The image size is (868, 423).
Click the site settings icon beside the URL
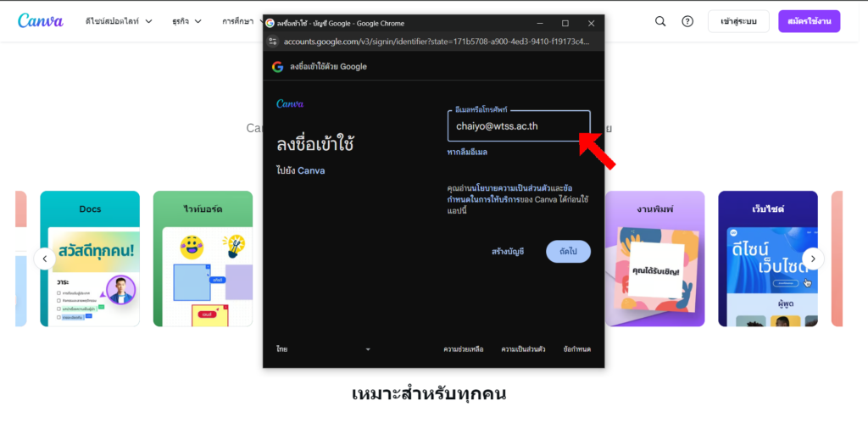tap(272, 42)
